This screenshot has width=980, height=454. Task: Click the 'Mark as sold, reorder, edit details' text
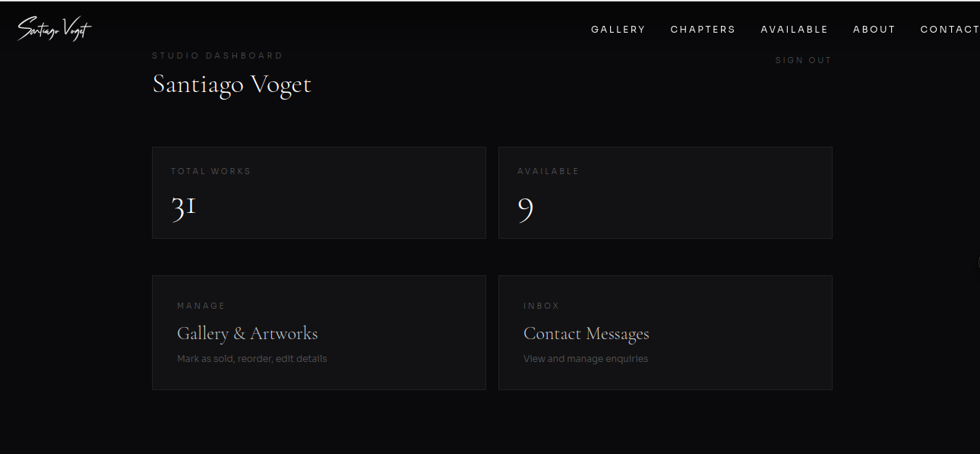pyautogui.click(x=251, y=358)
